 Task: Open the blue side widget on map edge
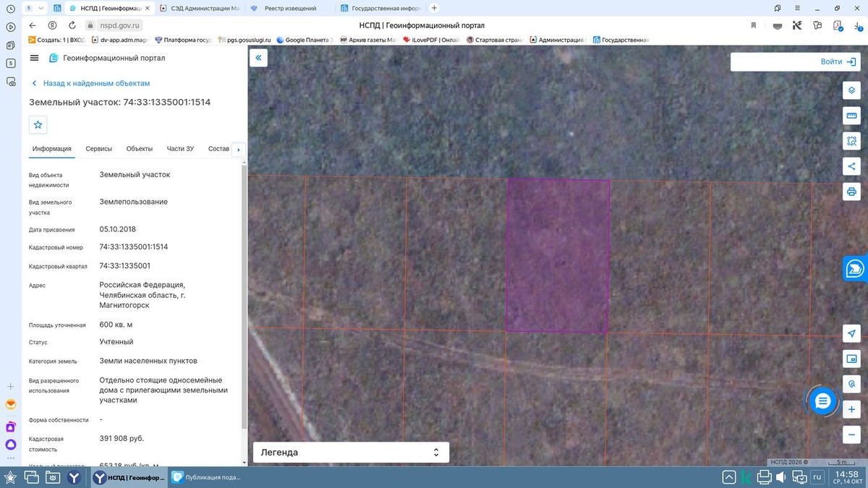pyautogui.click(x=855, y=269)
